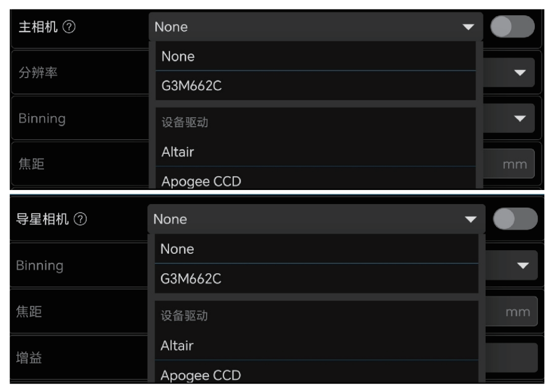The height and width of the screenshot is (392, 551).
Task: Choose G3M662C for the guide camera
Action: point(316,278)
